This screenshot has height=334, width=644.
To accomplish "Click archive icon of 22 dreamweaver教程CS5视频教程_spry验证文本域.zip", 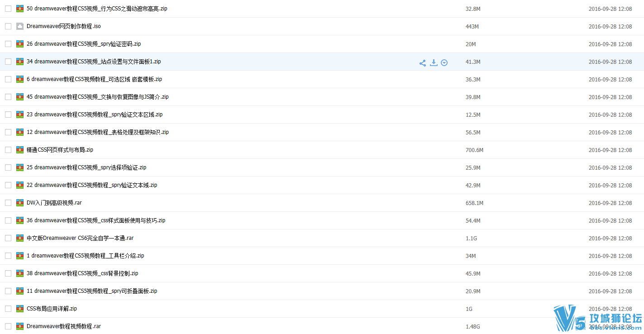I will click(20, 185).
